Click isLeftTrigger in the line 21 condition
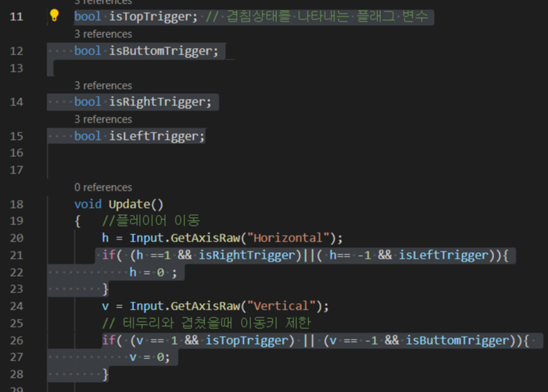This screenshot has height=392, width=548. [443, 256]
